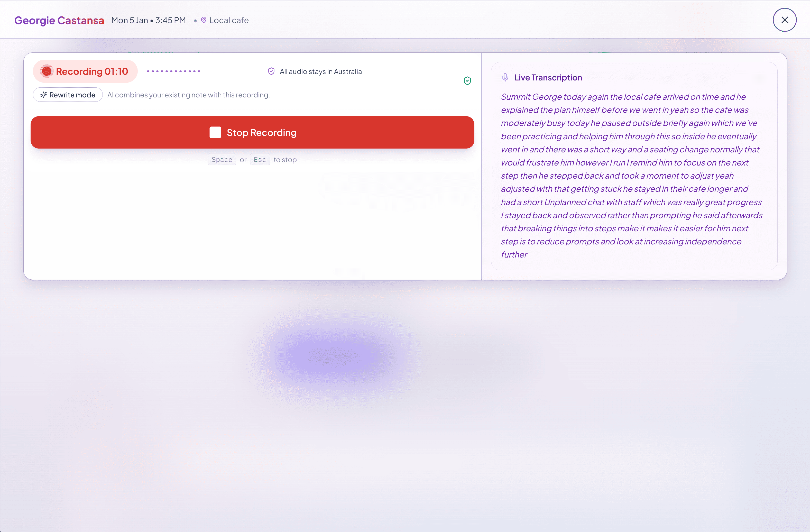The width and height of the screenshot is (810, 532).
Task: Click the Mon 5 Jan 3:45 PM timestamp
Action: [x=148, y=20]
